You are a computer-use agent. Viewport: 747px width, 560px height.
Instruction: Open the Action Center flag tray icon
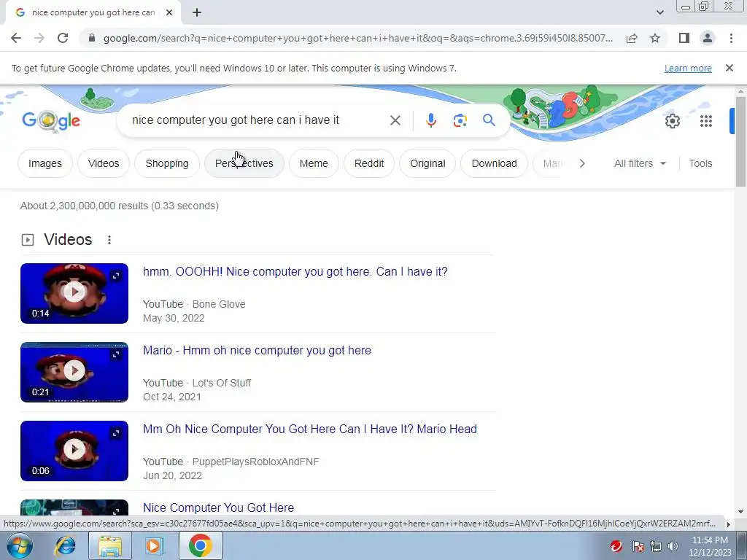pos(638,546)
